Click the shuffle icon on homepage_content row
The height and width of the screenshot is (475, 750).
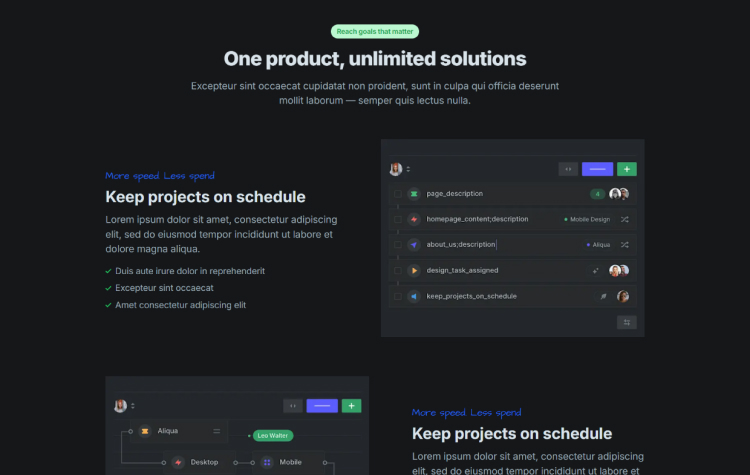click(624, 219)
